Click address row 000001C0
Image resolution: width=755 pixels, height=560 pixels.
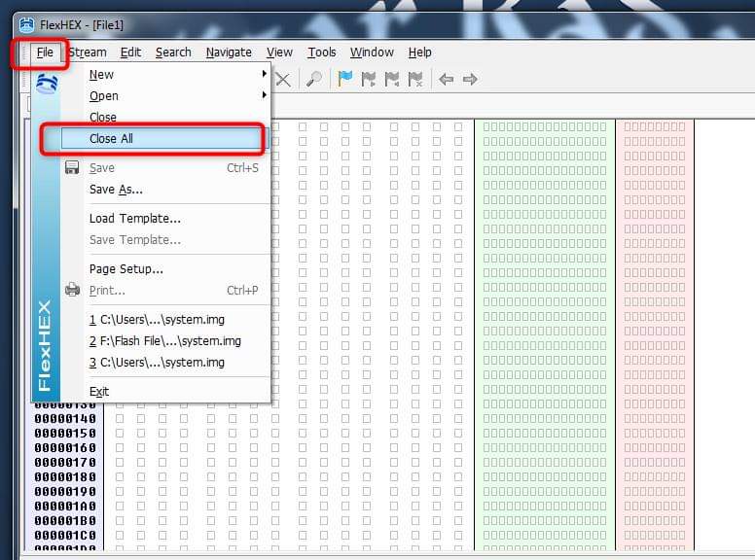click(x=65, y=535)
